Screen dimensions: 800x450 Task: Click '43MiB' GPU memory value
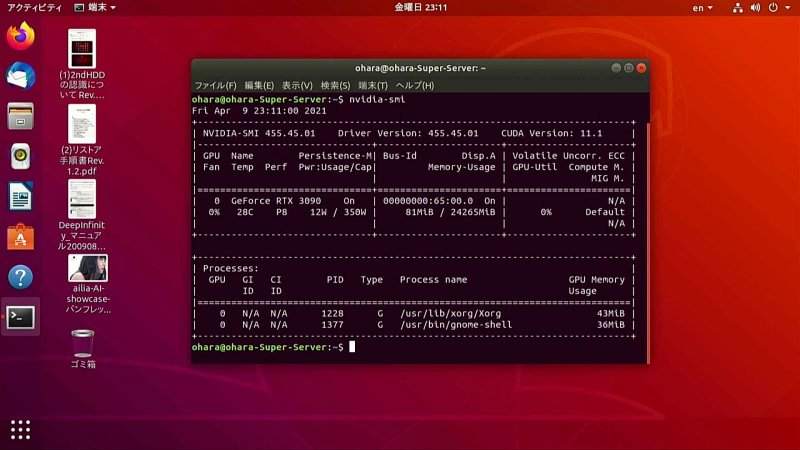tap(611, 313)
